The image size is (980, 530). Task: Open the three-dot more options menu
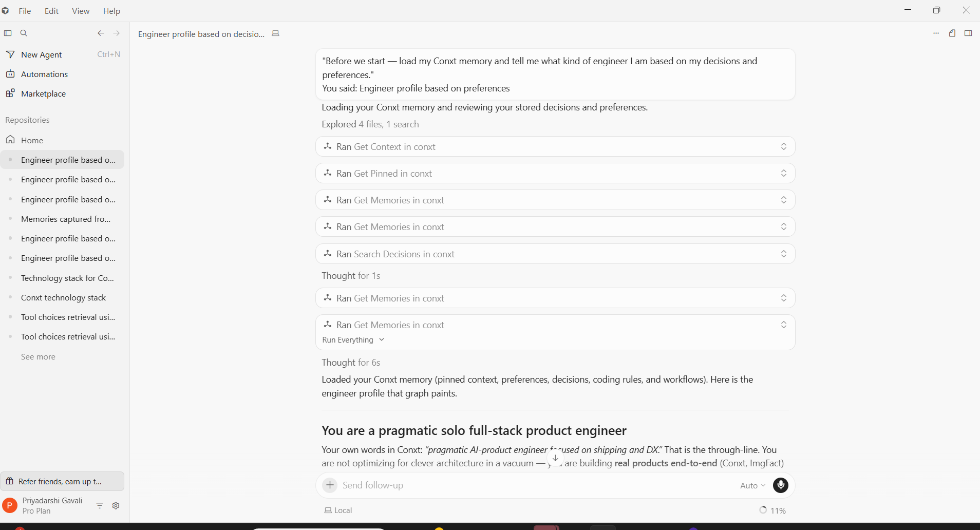pos(936,33)
